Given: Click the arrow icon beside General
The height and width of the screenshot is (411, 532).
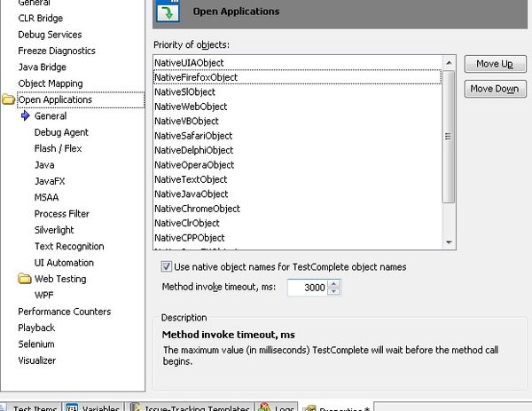Looking at the screenshot, I should [25, 116].
